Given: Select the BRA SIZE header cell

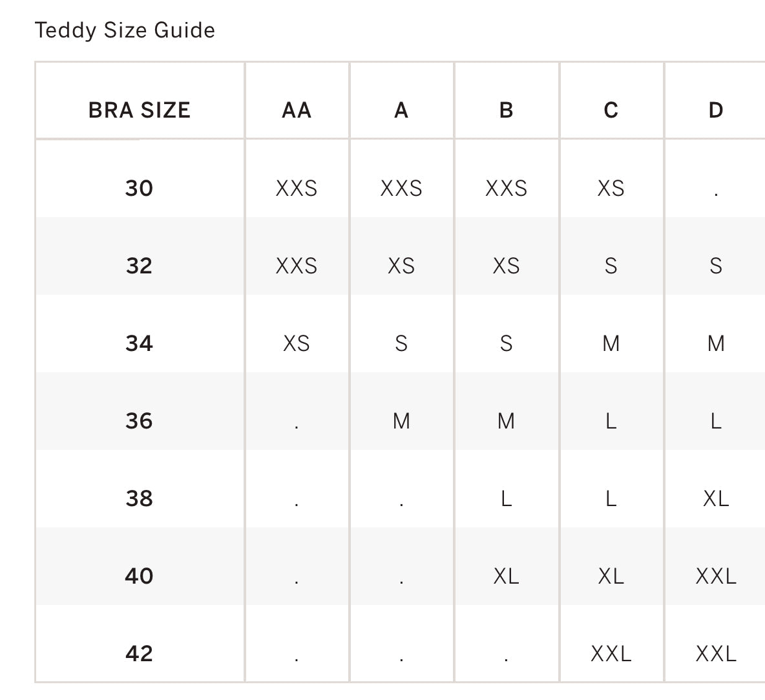Looking at the screenshot, I should click(140, 111).
